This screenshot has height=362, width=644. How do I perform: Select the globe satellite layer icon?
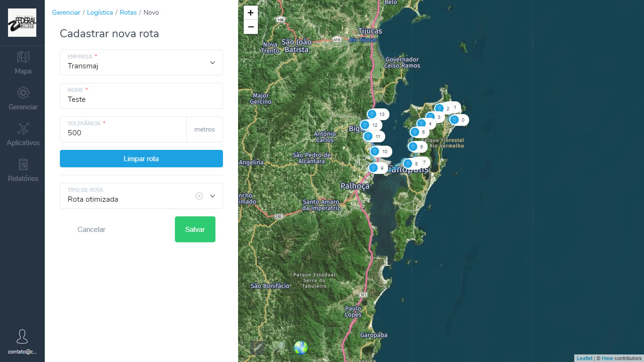click(301, 348)
